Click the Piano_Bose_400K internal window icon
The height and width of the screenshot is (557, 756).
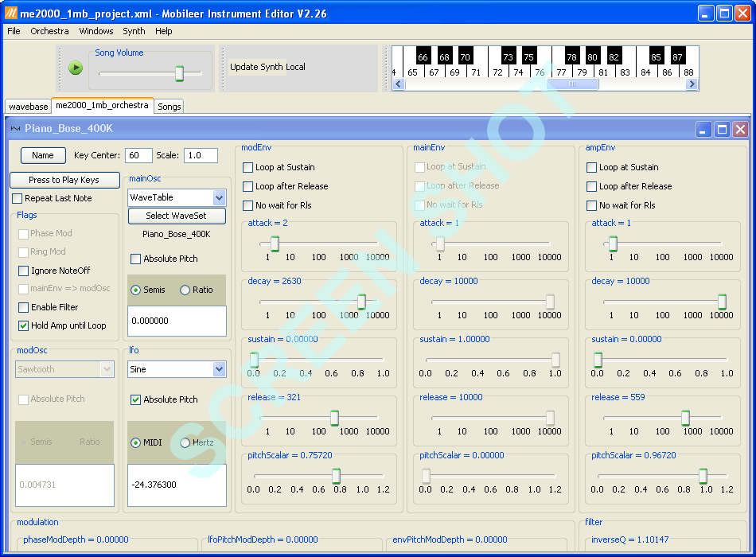click(x=15, y=129)
